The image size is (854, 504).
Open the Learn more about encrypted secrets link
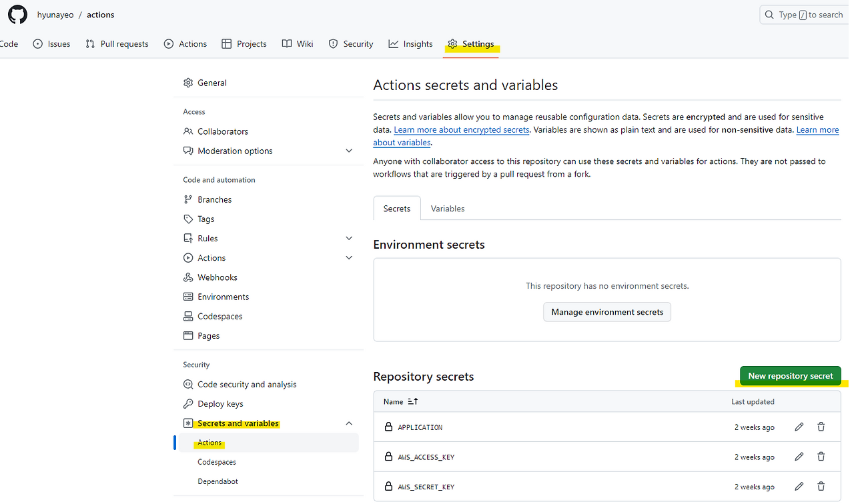point(461,129)
